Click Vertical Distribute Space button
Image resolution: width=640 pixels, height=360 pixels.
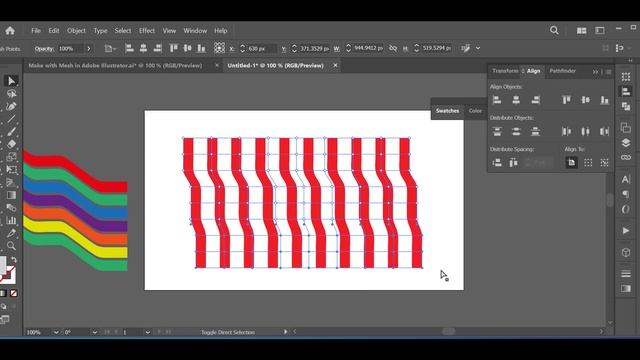pos(497,163)
